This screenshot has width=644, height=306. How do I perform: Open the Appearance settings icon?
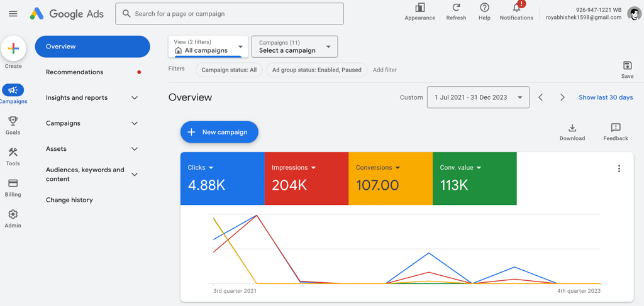419,8
